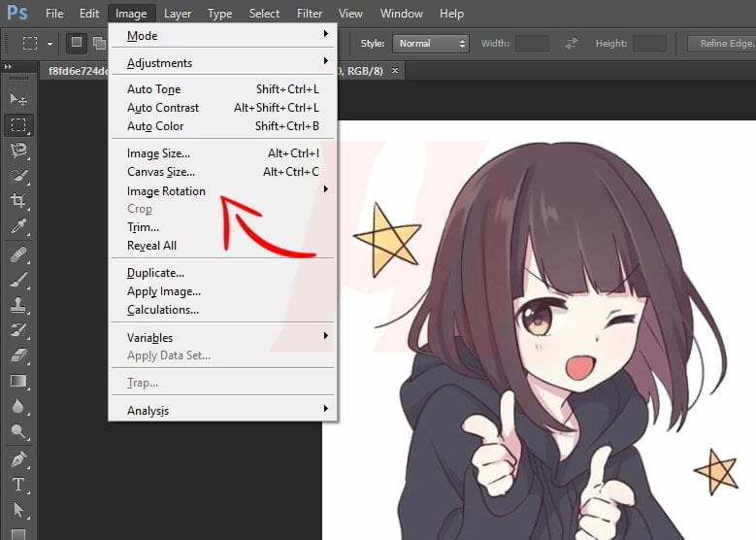The height and width of the screenshot is (540, 756).
Task: Expand the Adjustments submenu
Action: 223,63
